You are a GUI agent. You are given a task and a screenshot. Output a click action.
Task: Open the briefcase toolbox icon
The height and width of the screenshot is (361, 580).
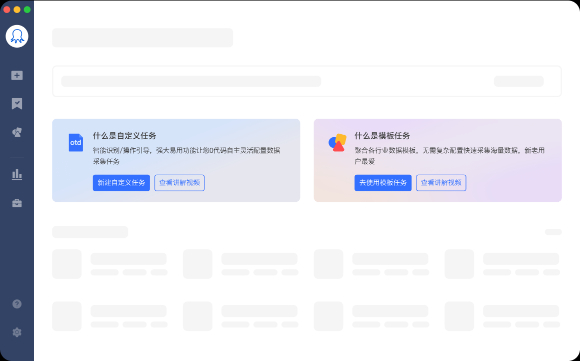click(17, 203)
